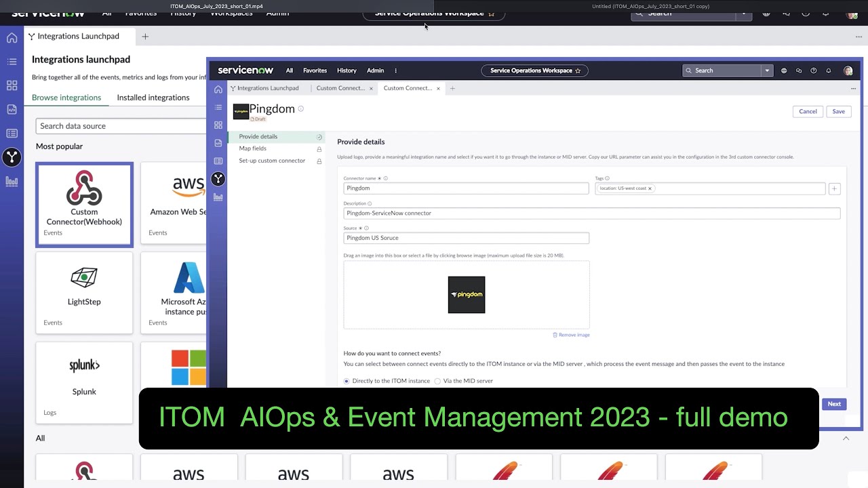
Task: Open help icon in front window header
Action: [x=814, y=70]
